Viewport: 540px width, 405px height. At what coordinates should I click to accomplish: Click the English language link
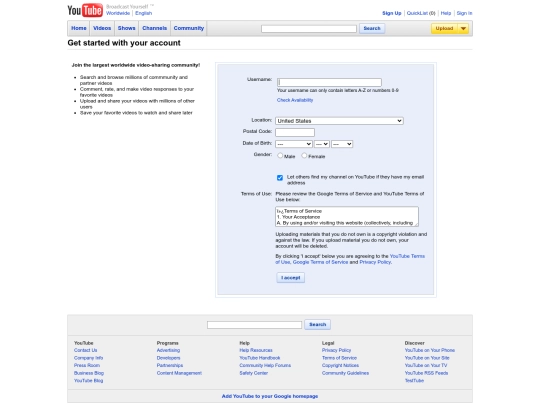pos(144,13)
